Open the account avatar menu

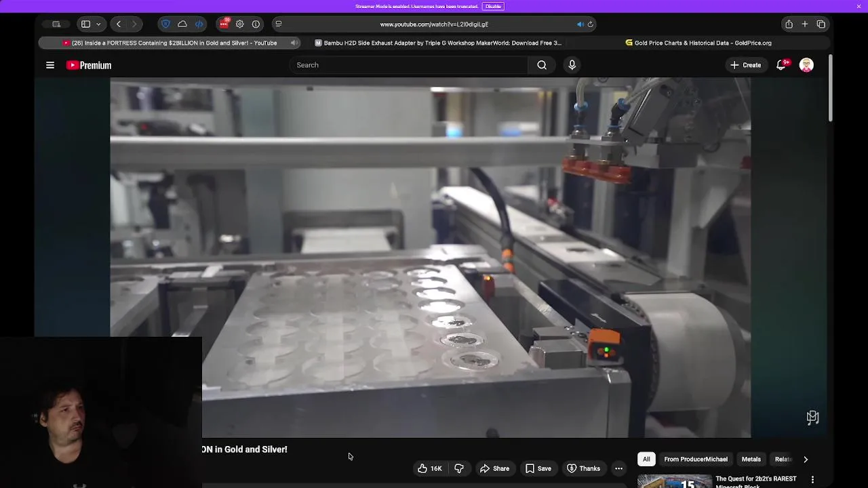coord(806,65)
